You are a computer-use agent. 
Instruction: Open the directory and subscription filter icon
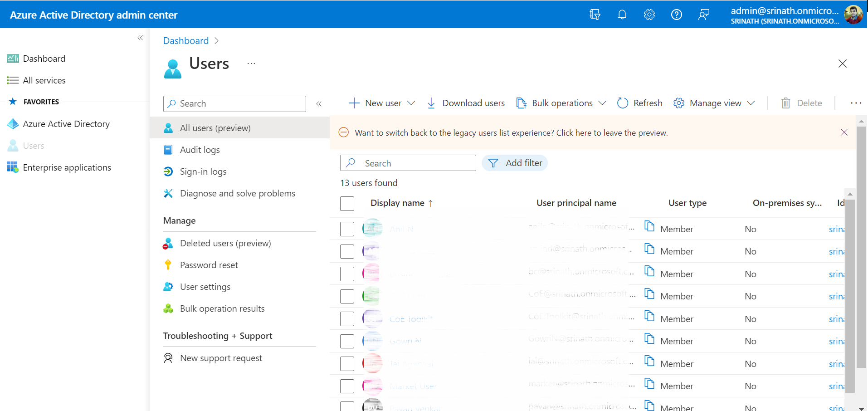[595, 15]
